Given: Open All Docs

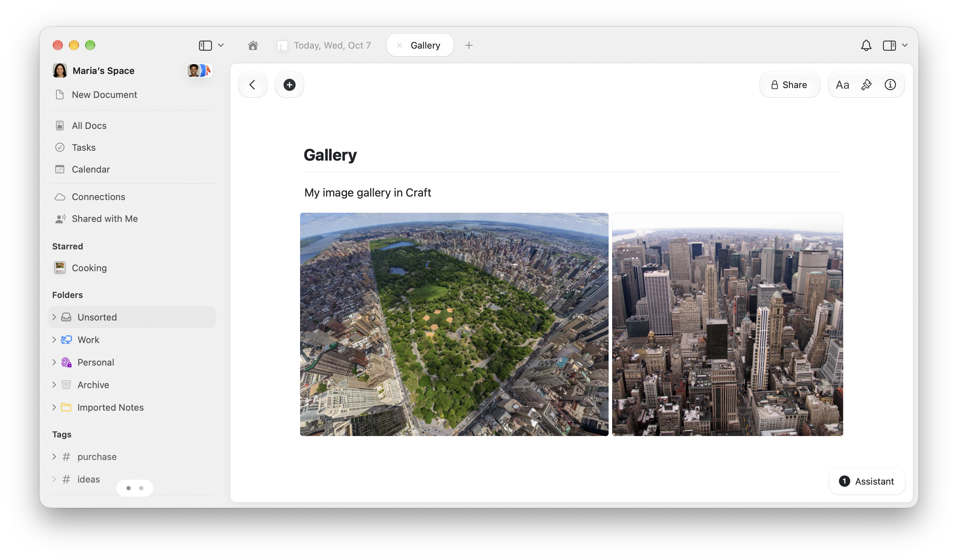Looking at the screenshot, I should coord(132,126).
